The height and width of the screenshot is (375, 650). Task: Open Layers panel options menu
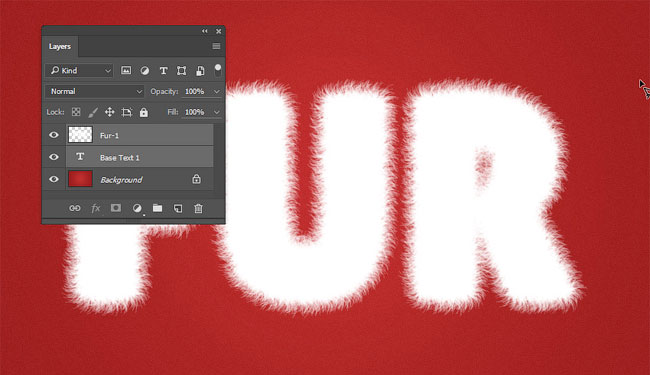coord(216,46)
